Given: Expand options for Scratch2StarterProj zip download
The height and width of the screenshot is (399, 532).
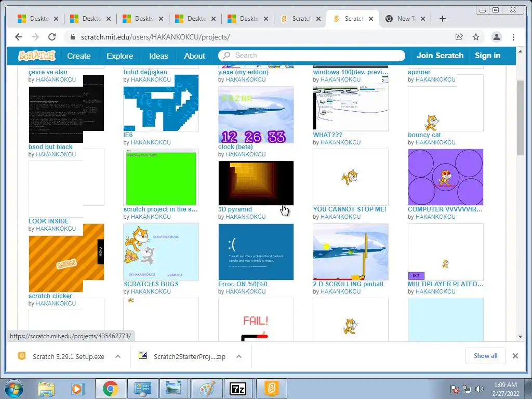Looking at the screenshot, I should [239, 356].
